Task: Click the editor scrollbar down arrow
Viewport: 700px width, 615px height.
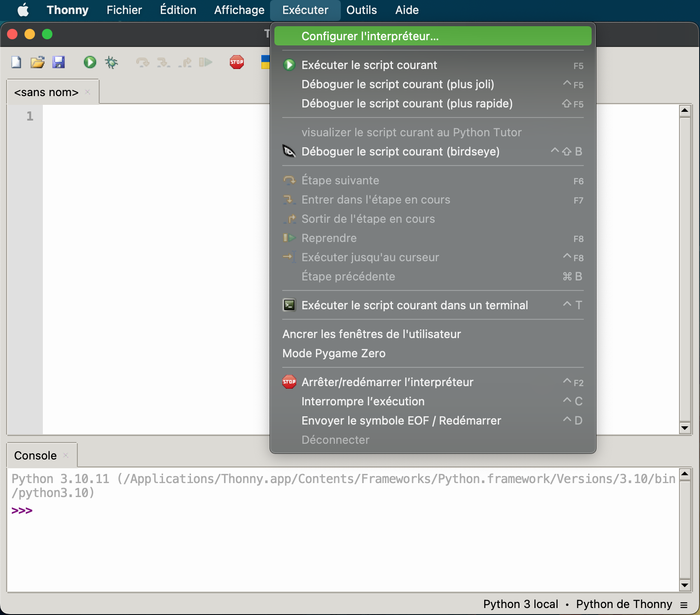Action: 685,428
